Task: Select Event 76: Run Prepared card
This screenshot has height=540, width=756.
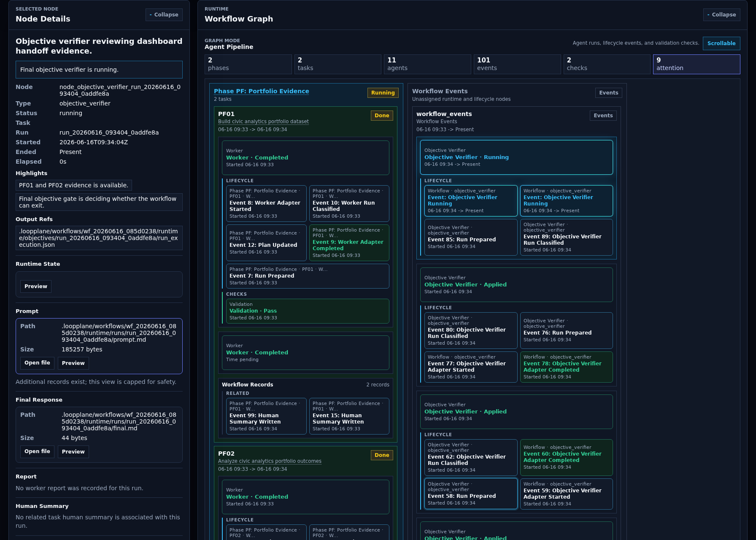Action: [567, 330]
